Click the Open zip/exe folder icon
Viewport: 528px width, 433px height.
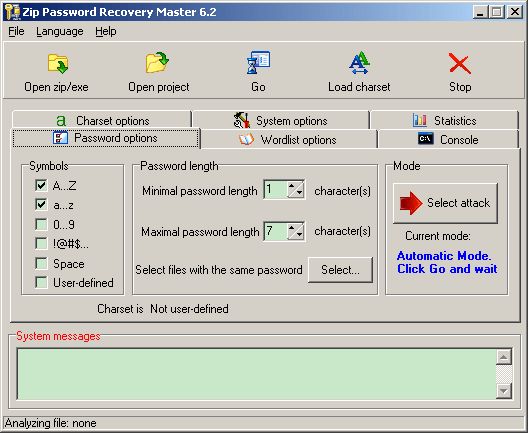(58, 63)
